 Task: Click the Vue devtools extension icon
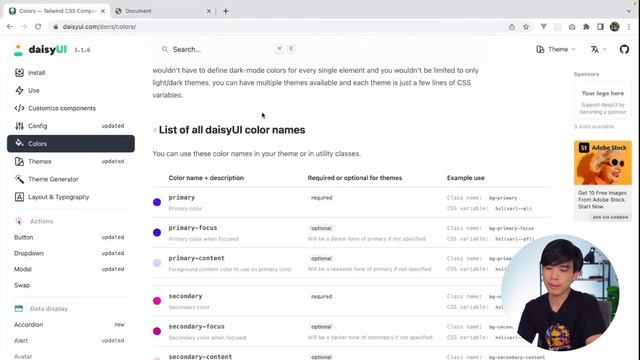coord(544,27)
